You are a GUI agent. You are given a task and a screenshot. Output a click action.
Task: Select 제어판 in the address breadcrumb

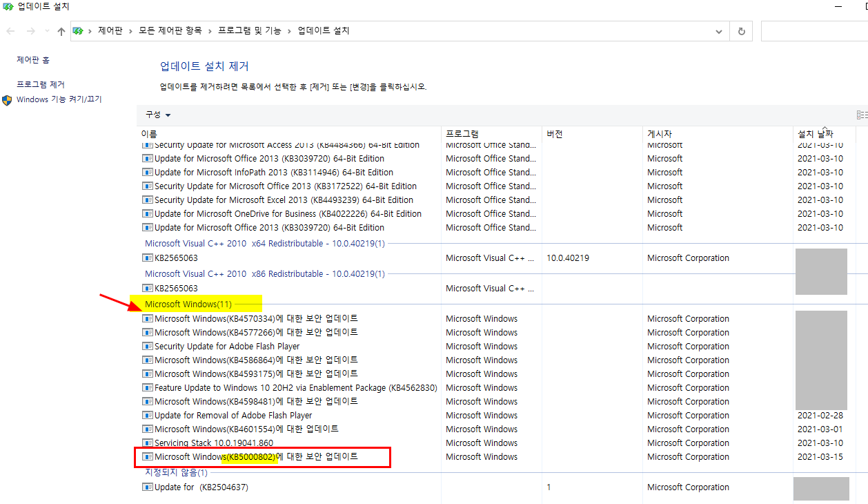[110, 31]
